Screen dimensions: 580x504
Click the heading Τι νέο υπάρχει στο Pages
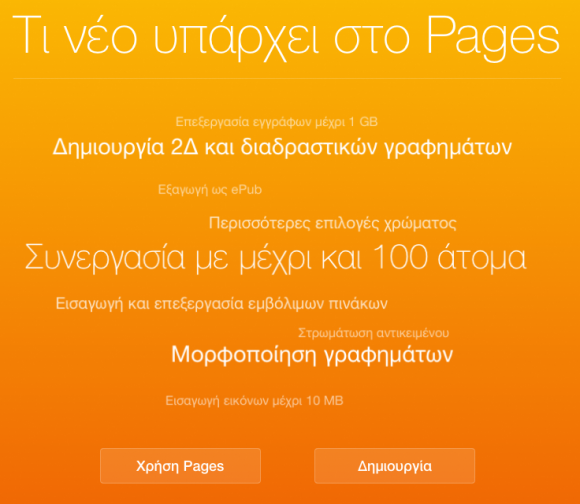click(286, 38)
